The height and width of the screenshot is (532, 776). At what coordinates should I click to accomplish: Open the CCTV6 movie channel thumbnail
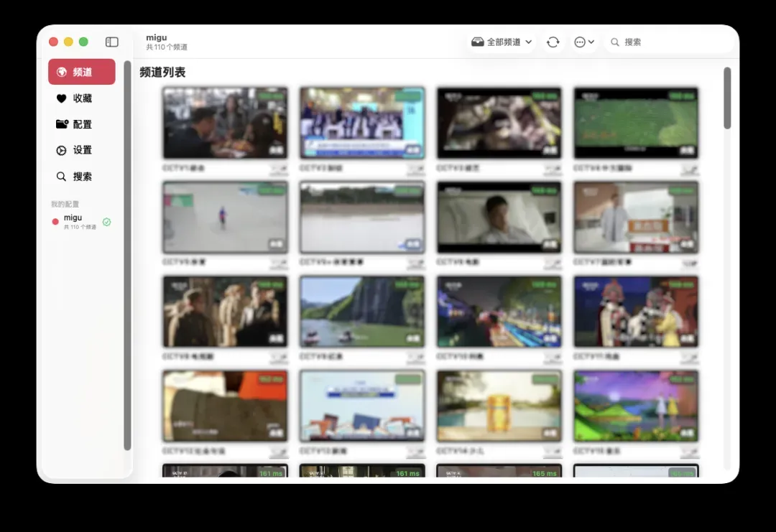[x=499, y=217]
